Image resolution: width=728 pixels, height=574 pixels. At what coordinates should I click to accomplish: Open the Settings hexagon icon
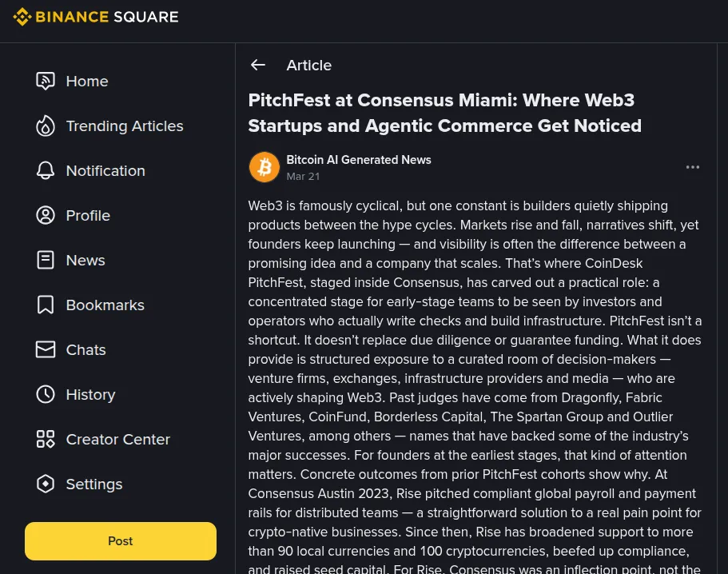tap(46, 484)
